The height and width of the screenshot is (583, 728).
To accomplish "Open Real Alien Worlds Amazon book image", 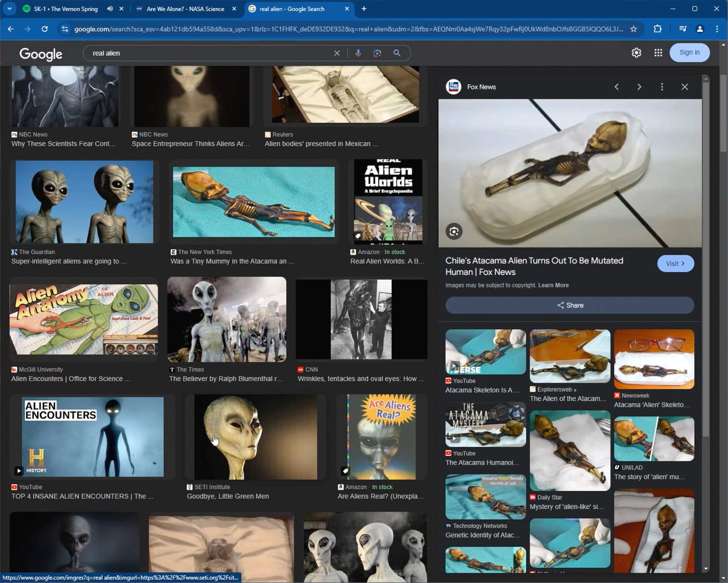I will click(388, 202).
